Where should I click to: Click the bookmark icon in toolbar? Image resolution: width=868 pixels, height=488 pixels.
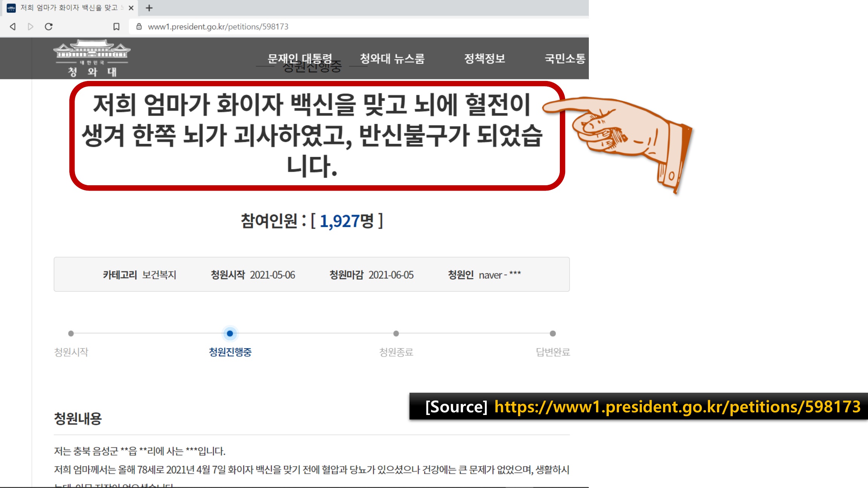[116, 27]
